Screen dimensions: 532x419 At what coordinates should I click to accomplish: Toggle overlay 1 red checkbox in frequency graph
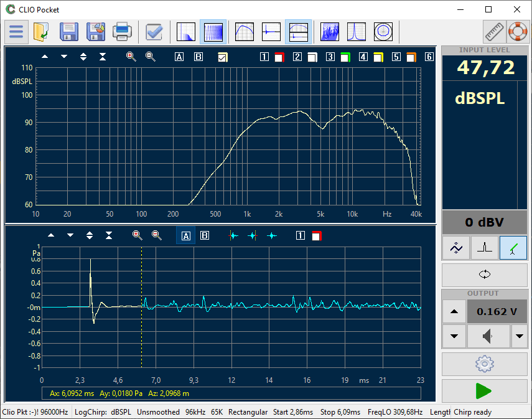(279, 57)
